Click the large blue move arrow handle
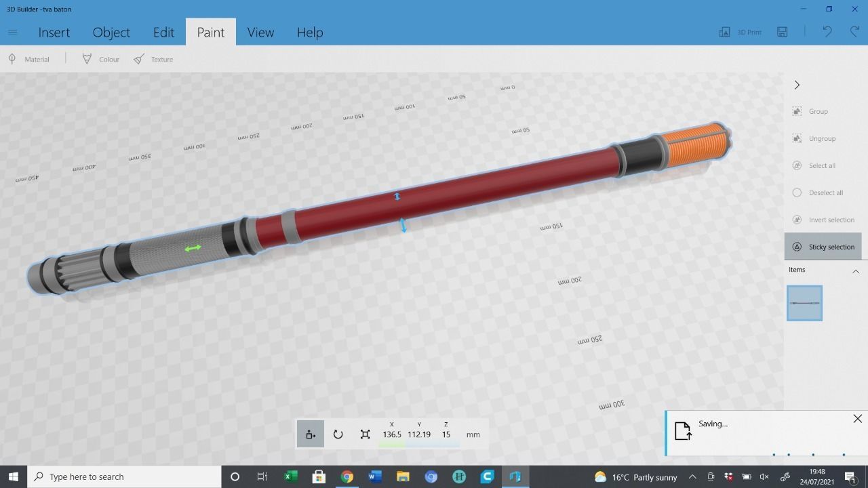This screenshot has width=868, height=488. click(403, 225)
